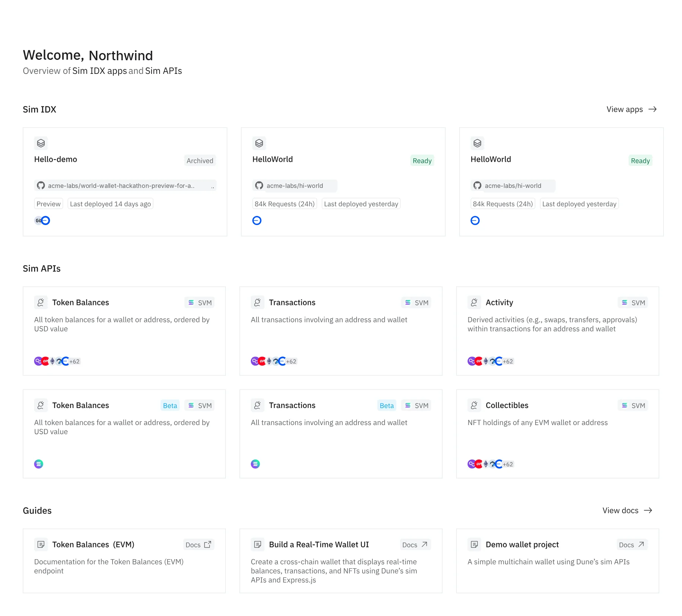Image resolution: width=682 pixels, height=616 pixels.
Task: Open the Collectibles API card title
Action: click(507, 406)
